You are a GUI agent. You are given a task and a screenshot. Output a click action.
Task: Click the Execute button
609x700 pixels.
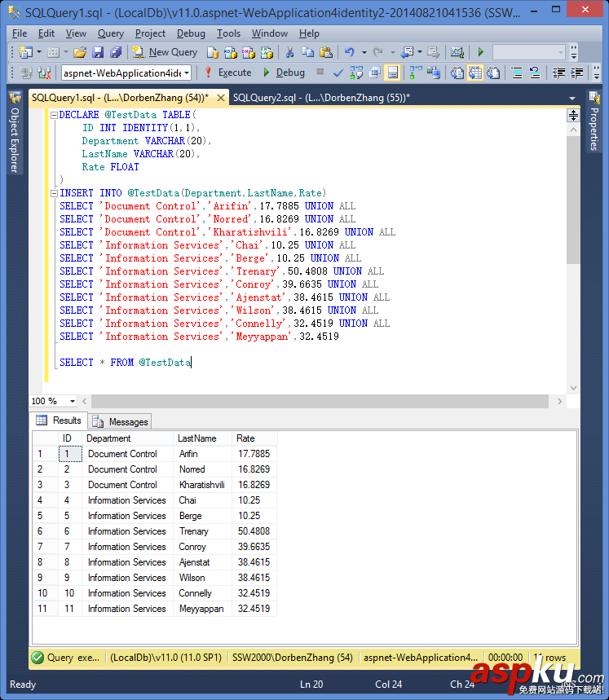coord(228,73)
